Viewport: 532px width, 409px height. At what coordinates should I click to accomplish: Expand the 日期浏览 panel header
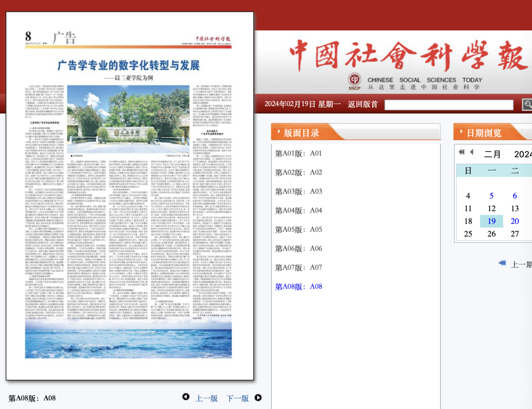coord(484,133)
